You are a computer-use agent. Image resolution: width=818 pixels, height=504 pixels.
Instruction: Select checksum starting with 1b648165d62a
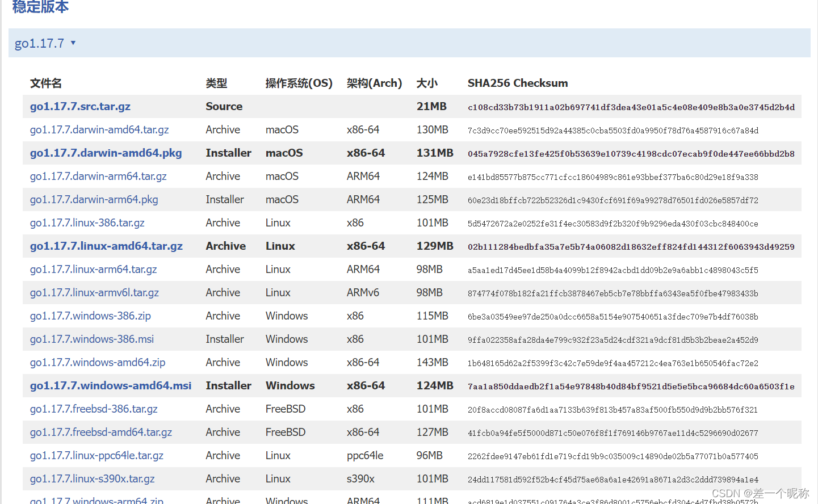point(613,363)
